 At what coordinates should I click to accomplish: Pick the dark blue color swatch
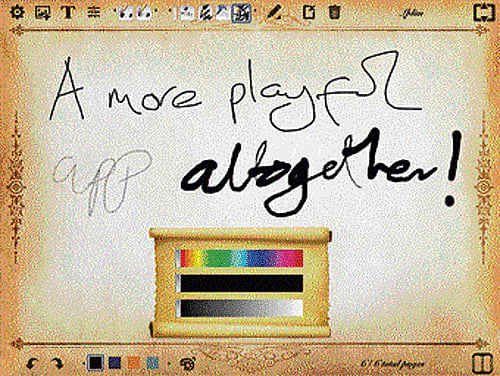[x=115, y=363]
